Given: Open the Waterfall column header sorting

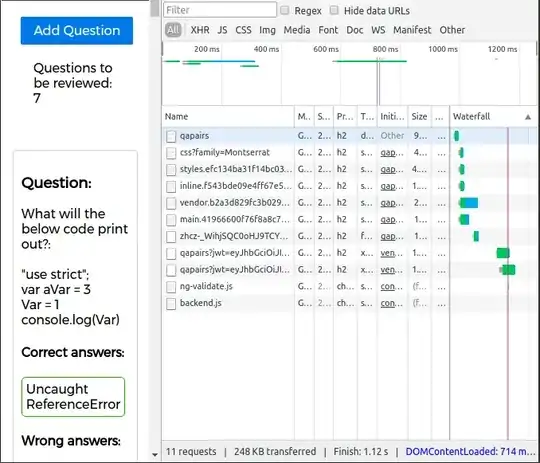Looking at the screenshot, I should (x=471, y=116).
